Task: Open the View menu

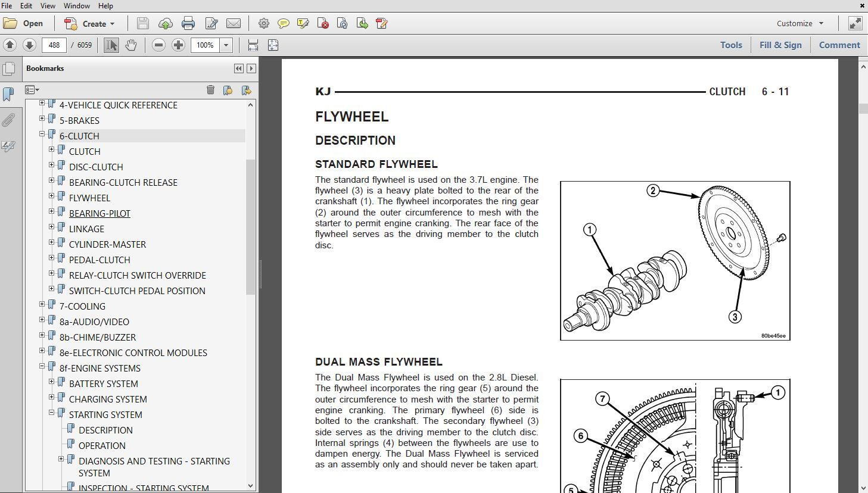Action: [48, 5]
